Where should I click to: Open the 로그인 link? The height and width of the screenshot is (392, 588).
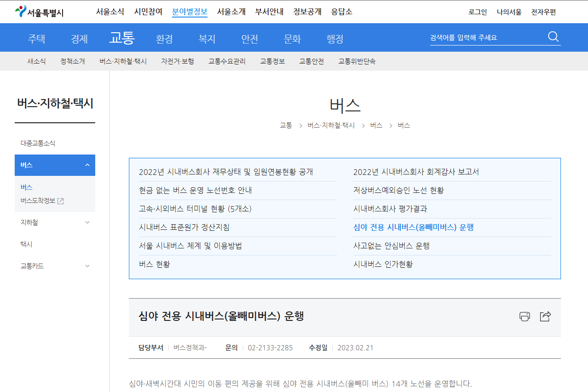477,11
